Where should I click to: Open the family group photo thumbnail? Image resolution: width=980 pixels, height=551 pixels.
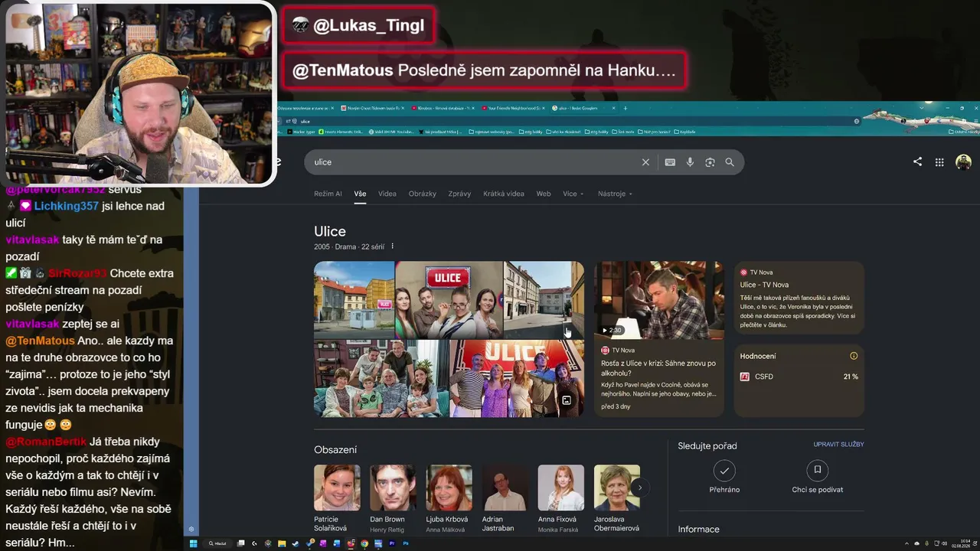(381, 379)
